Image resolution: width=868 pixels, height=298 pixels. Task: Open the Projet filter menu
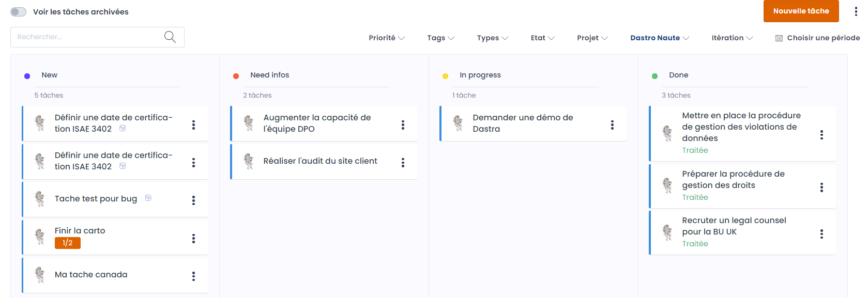[592, 38]
